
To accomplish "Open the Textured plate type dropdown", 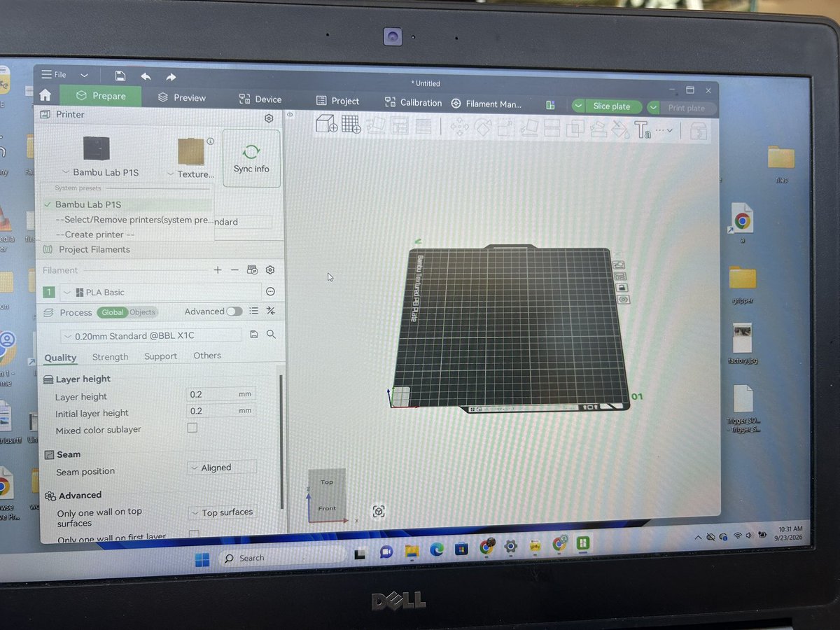I will point(190,174).
